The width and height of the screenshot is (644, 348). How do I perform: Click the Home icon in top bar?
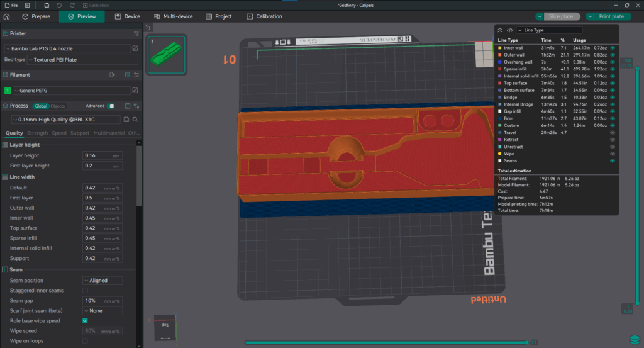(7, 16)
